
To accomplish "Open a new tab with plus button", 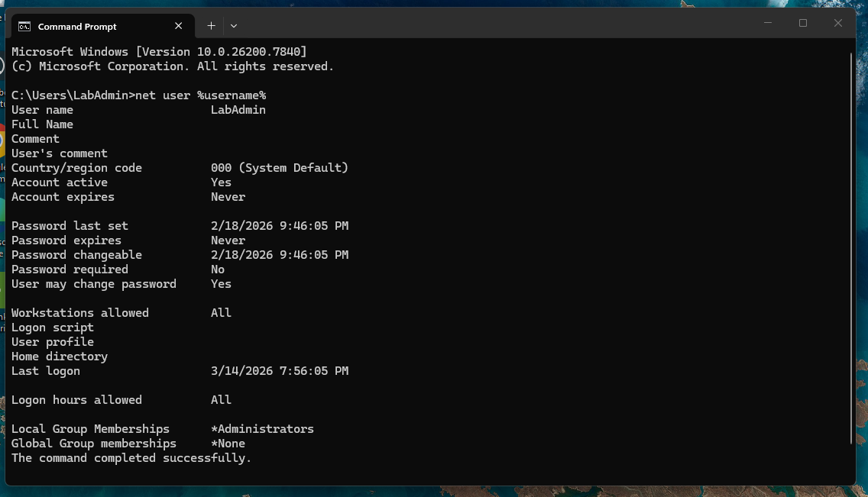I will click(211, 25).
